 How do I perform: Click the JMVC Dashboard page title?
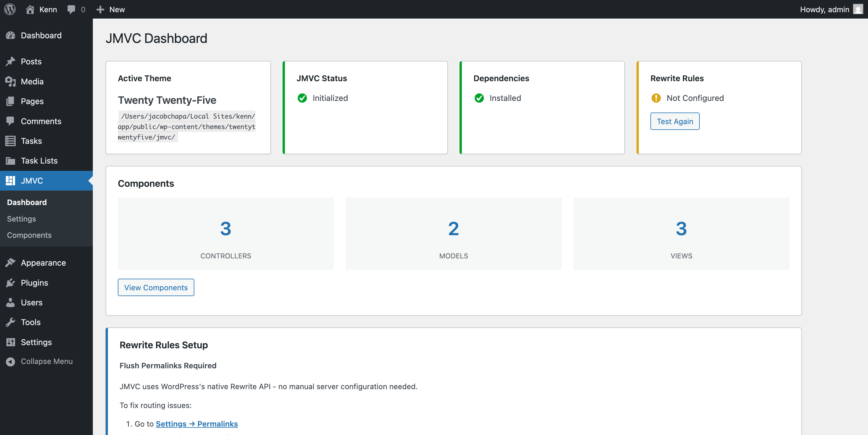tap(156, 38)
